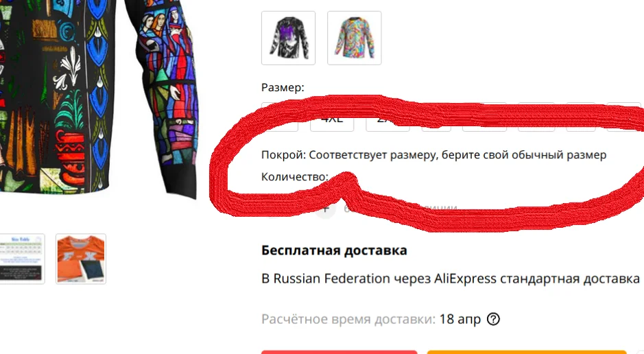
Task: Click the 18 апр delivery date
Action: coord(460,319)
